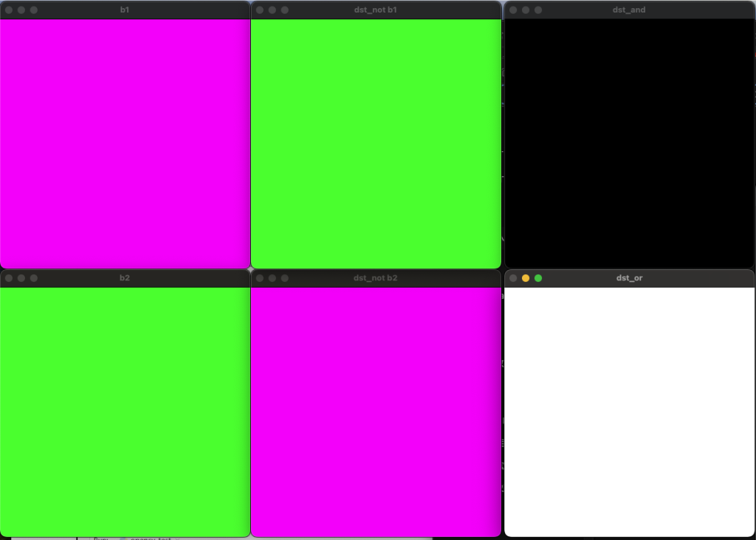Image resolution: width=756 pixels, height=540 pixels.
Task: Click the dst_not b2 title label
Action: 375,278
